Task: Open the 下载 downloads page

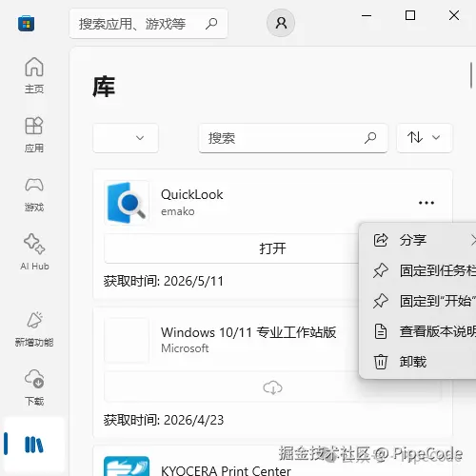Action: pyautogui.click(x=34, y=387)
